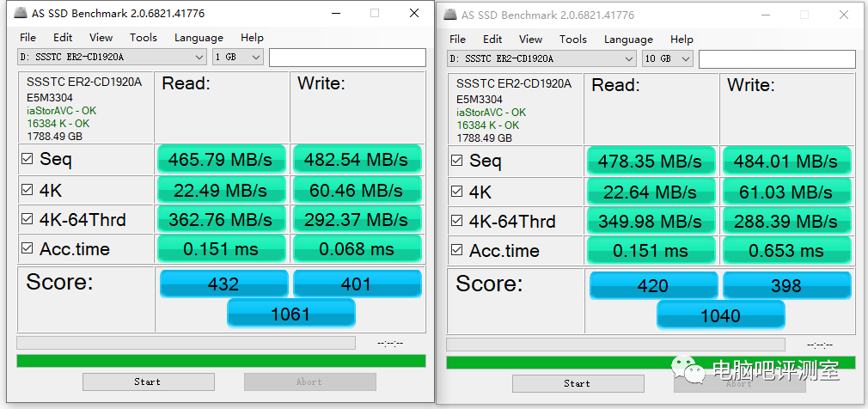Click 60.46 MB/s 4K write result
Image resolution: width=868 pixels, height=409 pixels.
tap(357, 190)
